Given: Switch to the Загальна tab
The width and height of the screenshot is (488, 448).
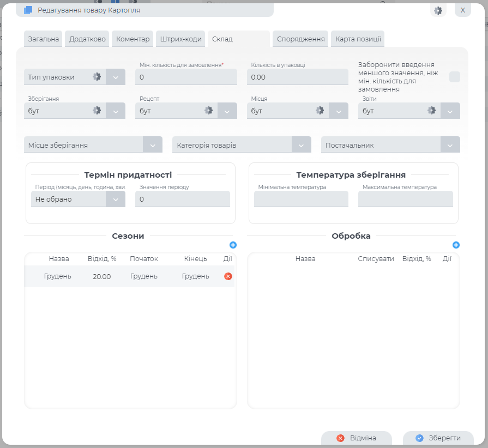Looking at the screenshot, I should click(x=43, y=39).
